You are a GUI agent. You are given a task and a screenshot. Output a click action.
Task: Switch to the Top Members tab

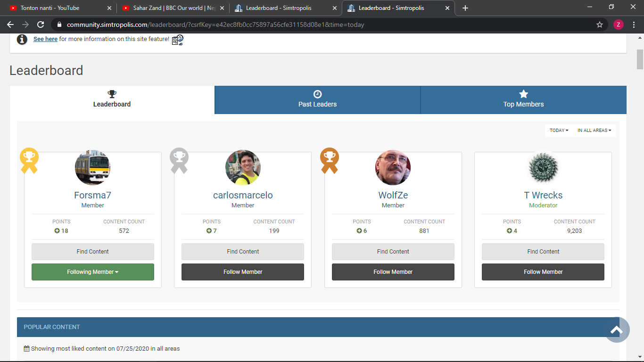(x=523, y=100)
